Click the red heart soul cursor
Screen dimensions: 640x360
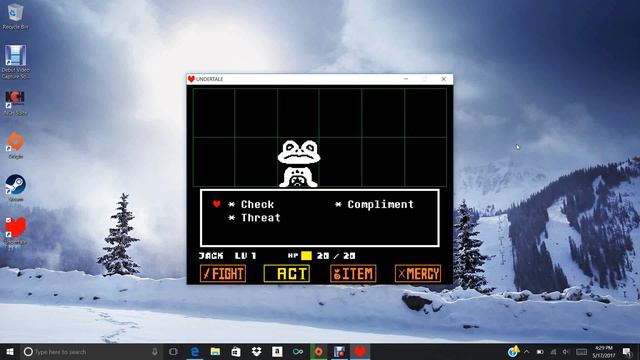[x=217, y=204]
